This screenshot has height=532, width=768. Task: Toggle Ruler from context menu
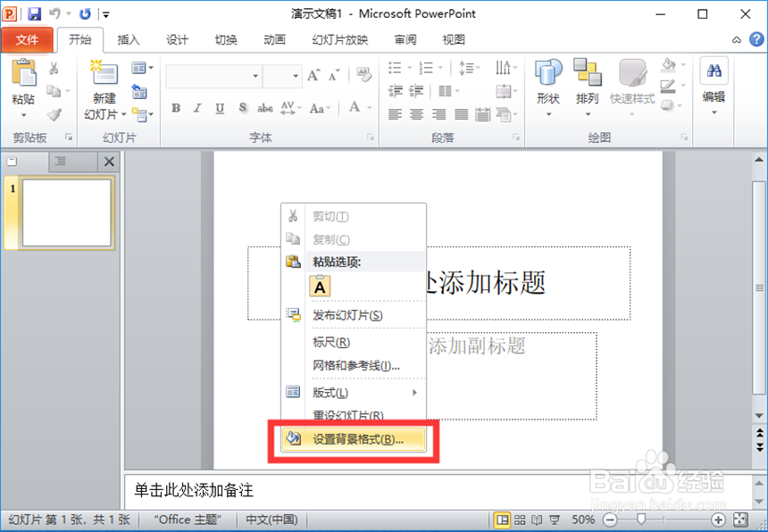tap(353, 343)
